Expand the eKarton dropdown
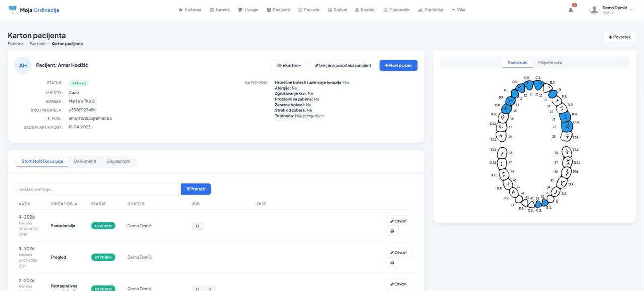The height and width of the screenshot is (291, 644). pos(289,65)
